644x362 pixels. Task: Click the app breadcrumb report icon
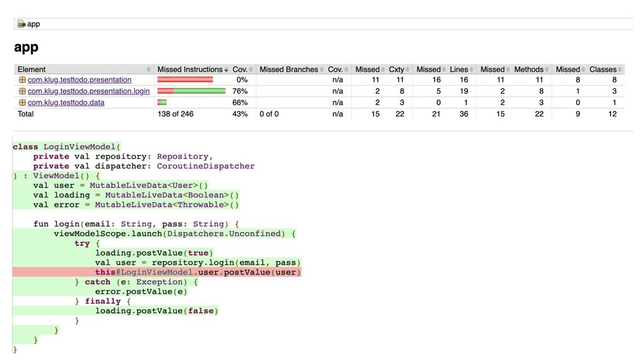[x=21, y=24]
